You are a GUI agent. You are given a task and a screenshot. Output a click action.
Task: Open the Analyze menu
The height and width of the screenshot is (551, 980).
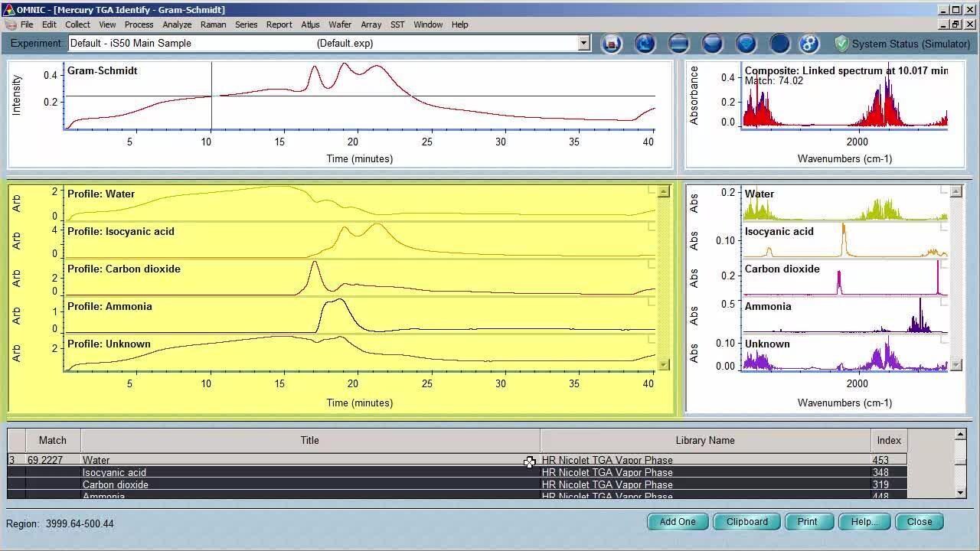177,24
